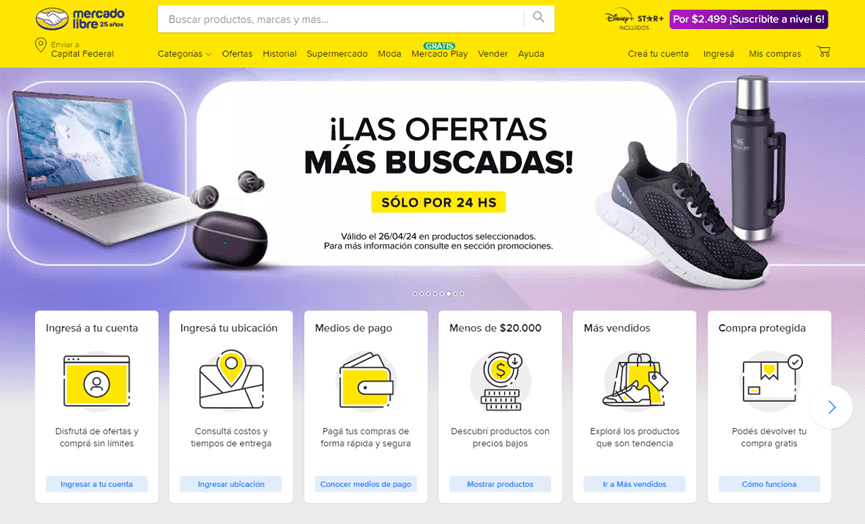Click the Mercado Libre logo
The image size is (865, 524).
[80, 19]
